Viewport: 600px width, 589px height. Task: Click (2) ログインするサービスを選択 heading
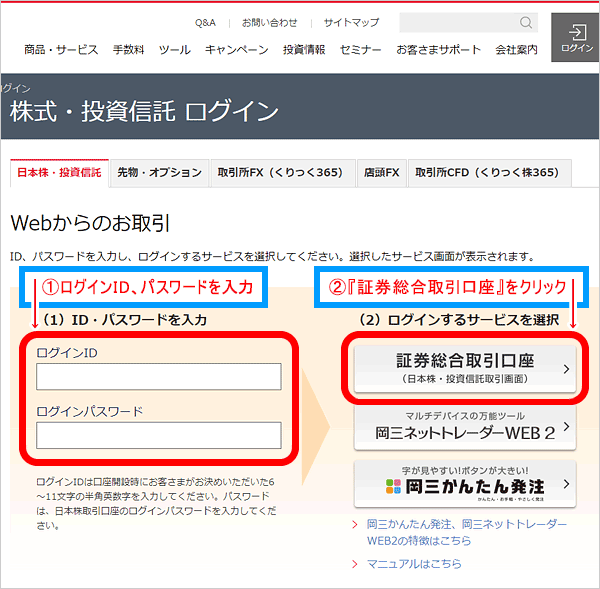click(459, 320)
